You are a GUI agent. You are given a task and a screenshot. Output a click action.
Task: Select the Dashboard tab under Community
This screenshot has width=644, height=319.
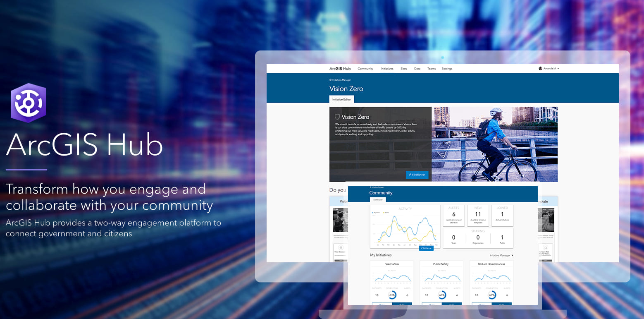(378, 199)
